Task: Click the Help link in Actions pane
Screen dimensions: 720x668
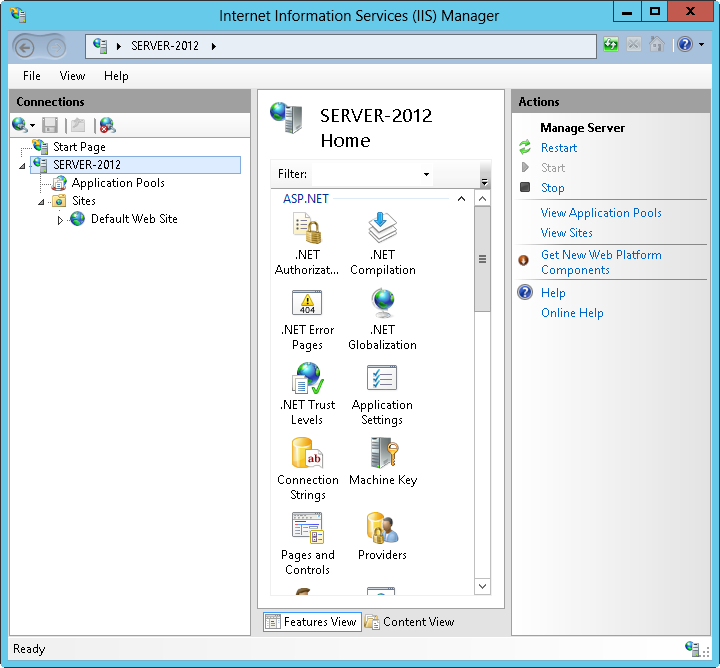Action: pyautogui.click(x=553, y=293)
